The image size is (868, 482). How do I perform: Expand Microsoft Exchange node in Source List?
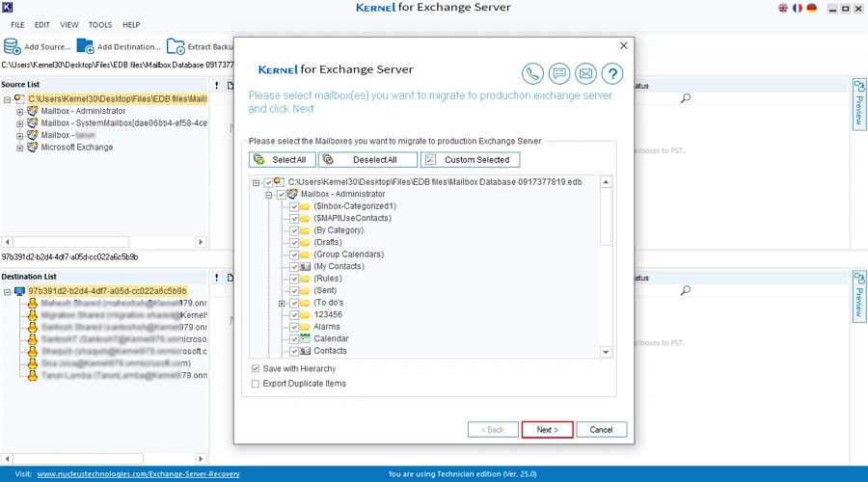coord(20,147)
